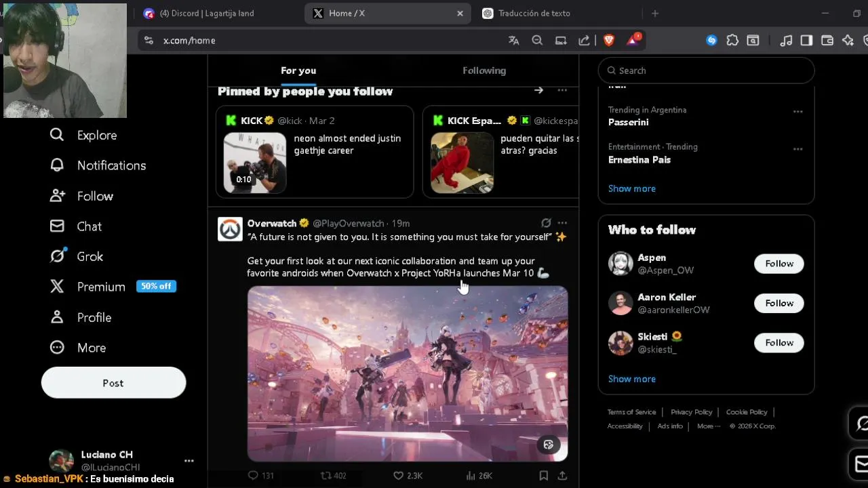
Task: Reply to the Overwatch post
Action: pyautogui.click(x=261, y=476)
